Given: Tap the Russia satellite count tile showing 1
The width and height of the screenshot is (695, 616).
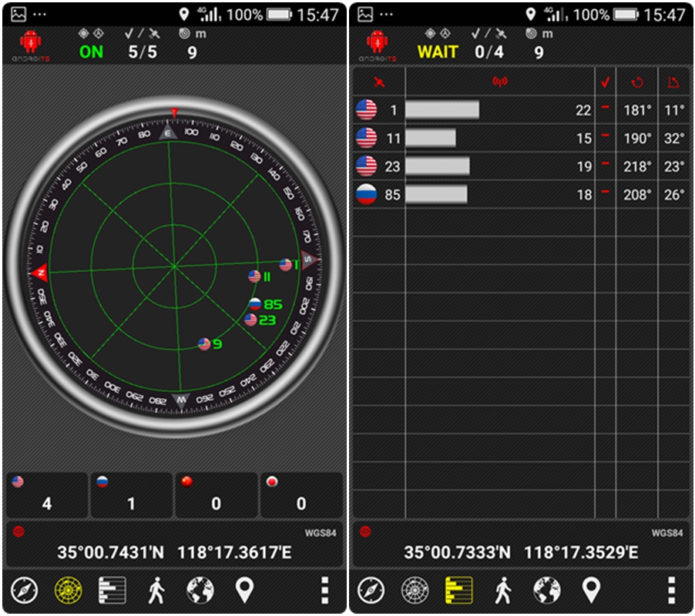Looking at the screenshot, I should click(131, 496).
